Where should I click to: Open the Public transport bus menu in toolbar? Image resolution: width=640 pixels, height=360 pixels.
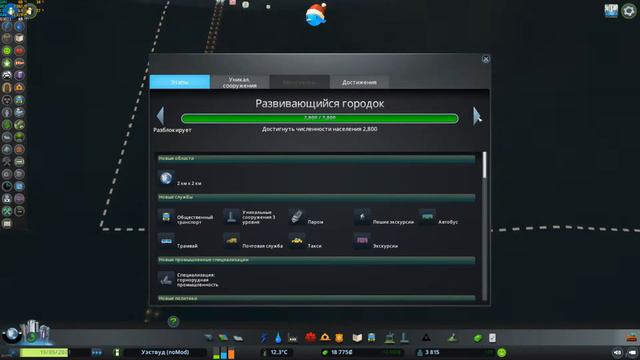point(371,338)
